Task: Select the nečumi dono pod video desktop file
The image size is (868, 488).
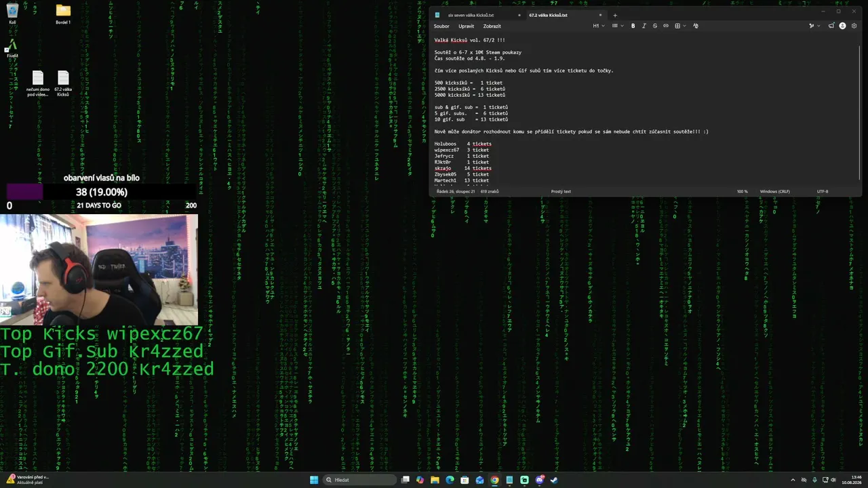Action: pos(38,83)
